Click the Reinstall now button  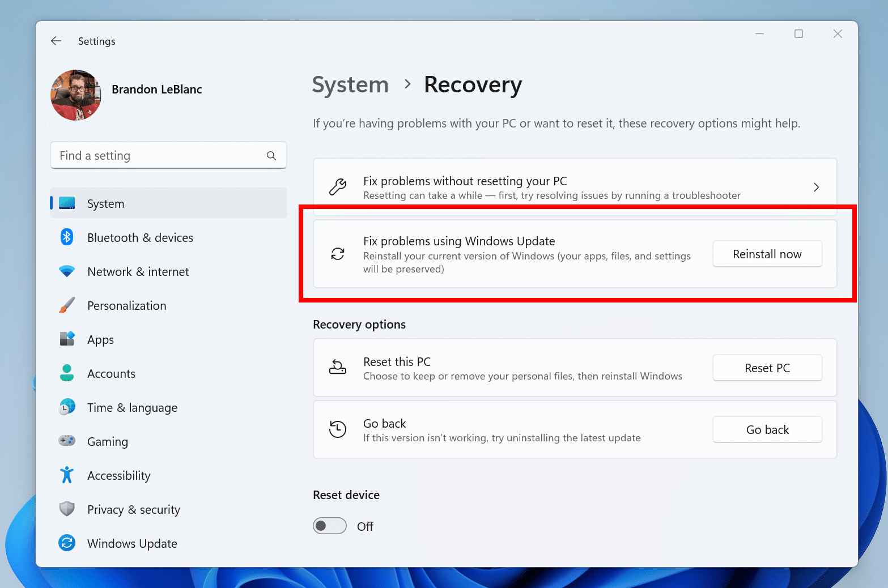767,254
